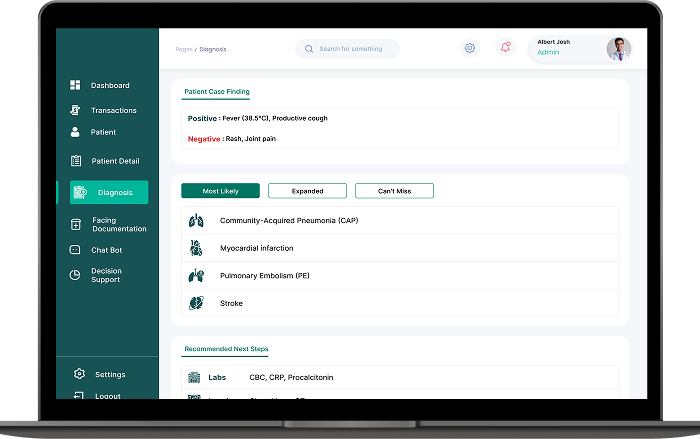Open Facing Documentation in sidebar

pyautogui.click(x=118, y=225)
